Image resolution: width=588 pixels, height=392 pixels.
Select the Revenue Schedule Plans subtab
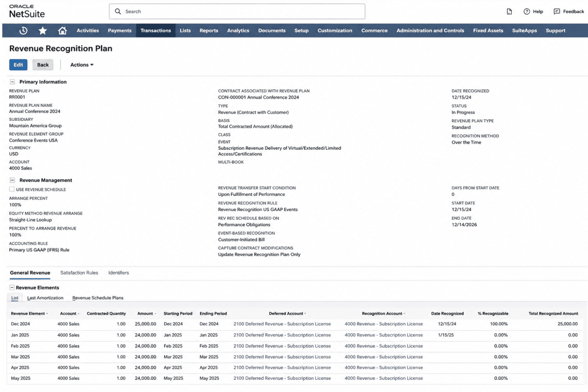98,298
